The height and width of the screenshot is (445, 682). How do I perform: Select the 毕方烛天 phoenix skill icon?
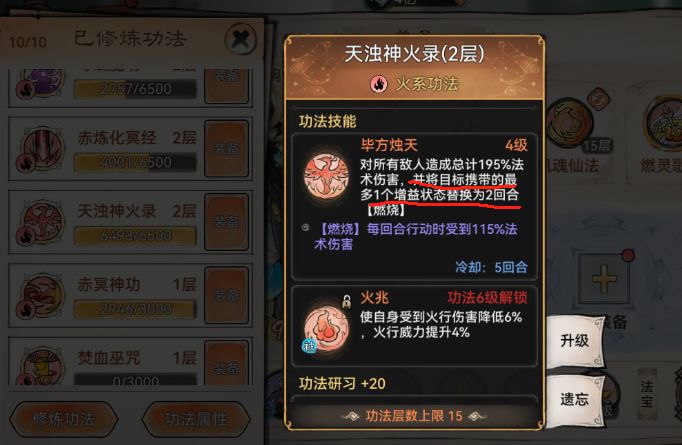[326, 176]
